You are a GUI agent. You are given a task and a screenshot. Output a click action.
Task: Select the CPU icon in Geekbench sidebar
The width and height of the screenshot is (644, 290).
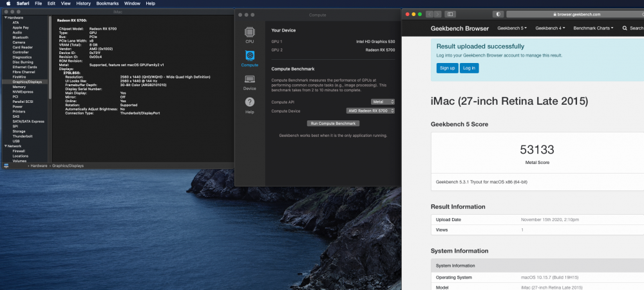249,32
